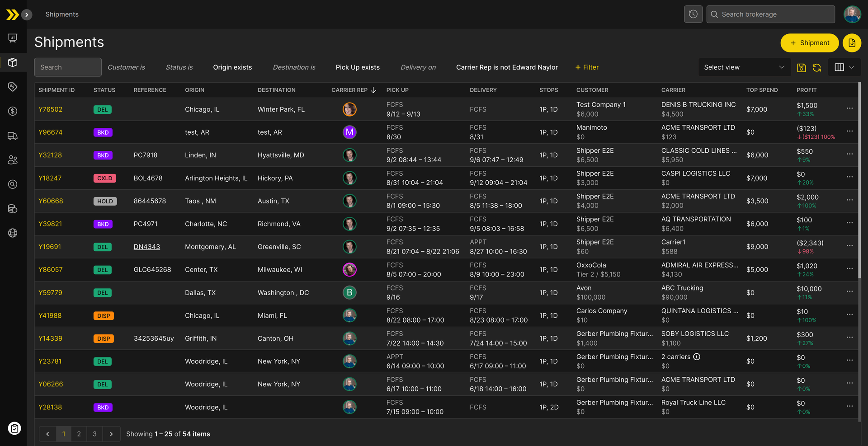Open shipment Y32128
Image resolution: width=868 pixels, height=446 pixels.
point(50,155)
